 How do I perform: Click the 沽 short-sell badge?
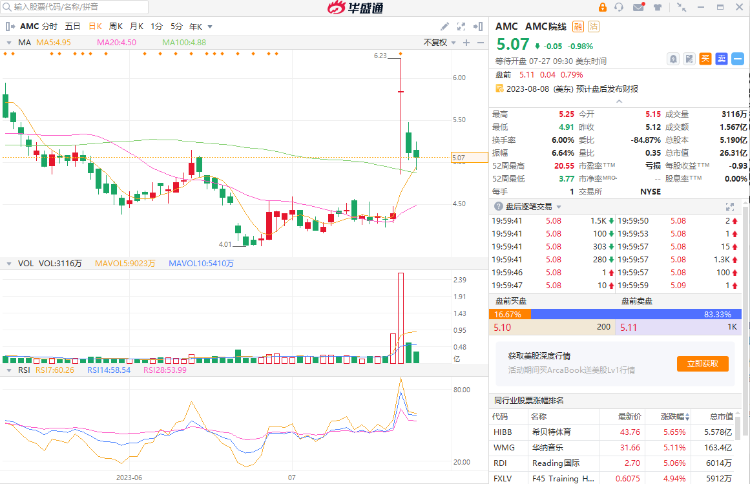pyautogui.click(x=594, y=27)
